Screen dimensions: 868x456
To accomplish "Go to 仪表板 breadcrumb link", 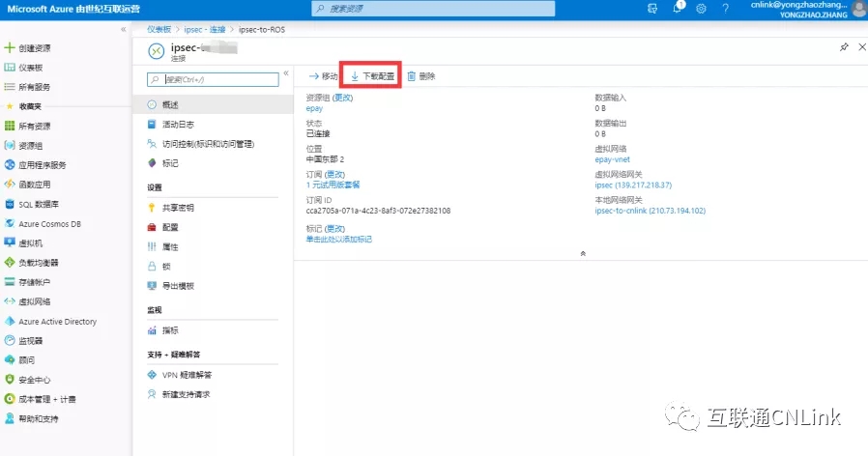I will point(159,29).
